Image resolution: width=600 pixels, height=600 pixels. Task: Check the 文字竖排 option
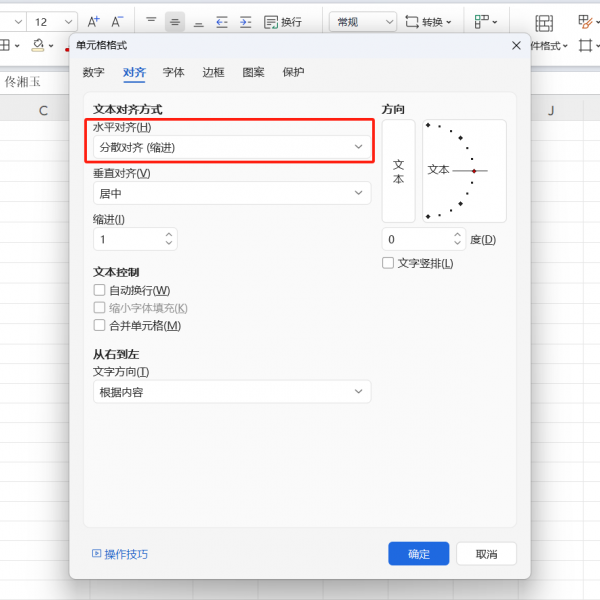pyautogui.click(x=389, y=263)
